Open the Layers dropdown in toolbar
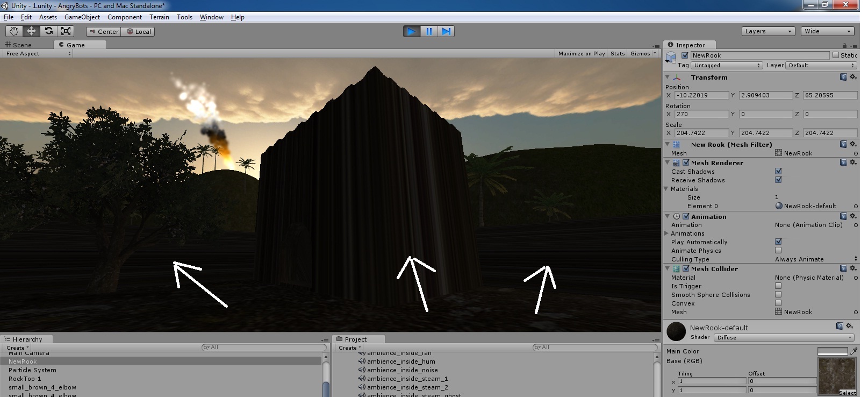The image size is (868, 397). (x=768, y=31)
